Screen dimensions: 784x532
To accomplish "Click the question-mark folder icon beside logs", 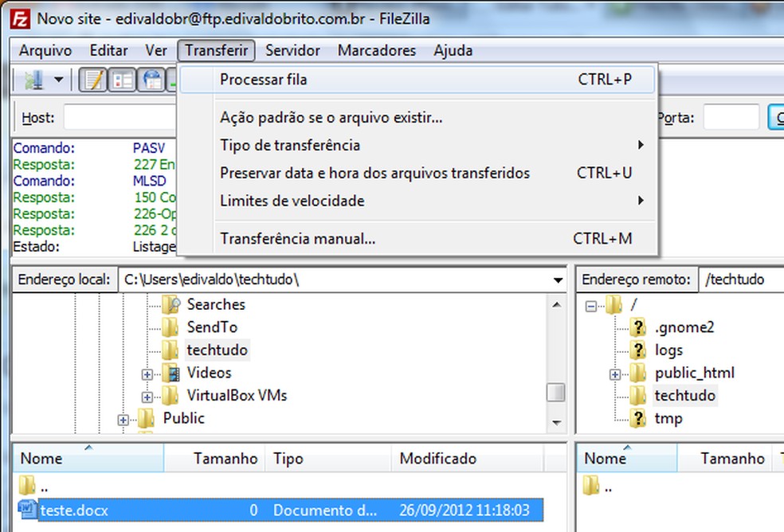I will click(638, 350).
